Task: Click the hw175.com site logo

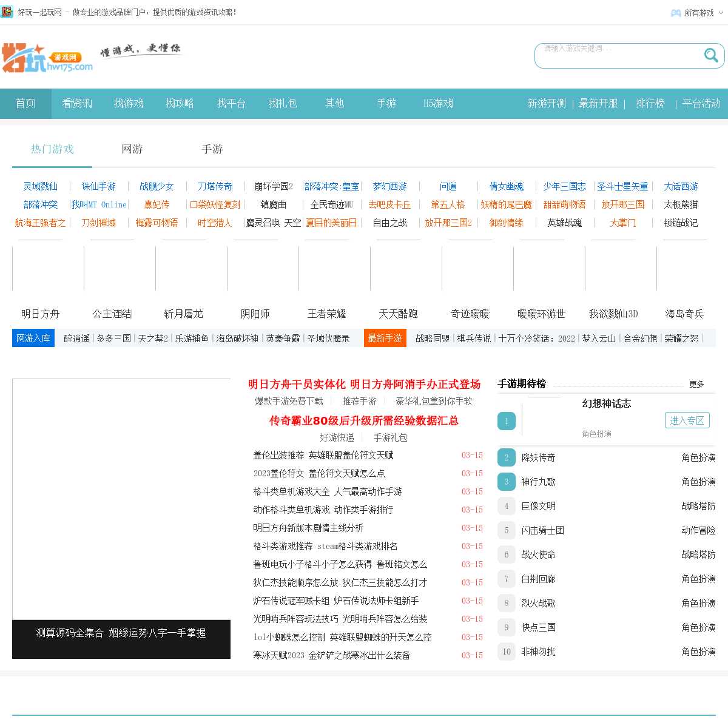Action: point(47,58)
